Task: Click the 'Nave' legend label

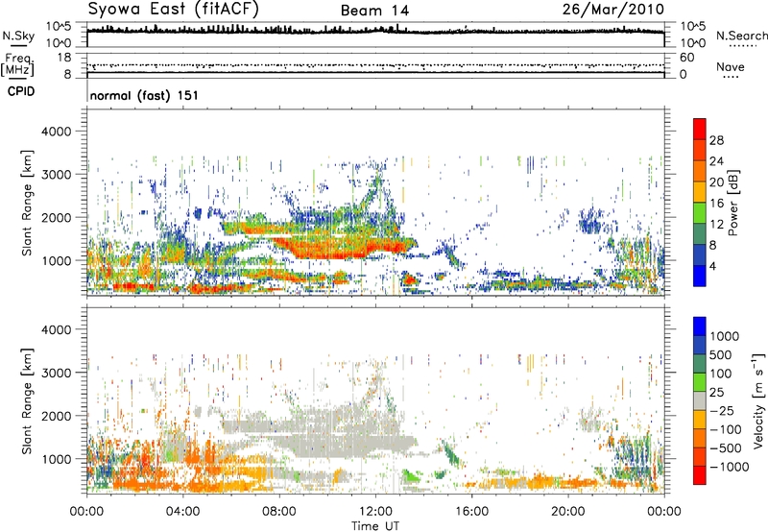Action: click(731, 66)
